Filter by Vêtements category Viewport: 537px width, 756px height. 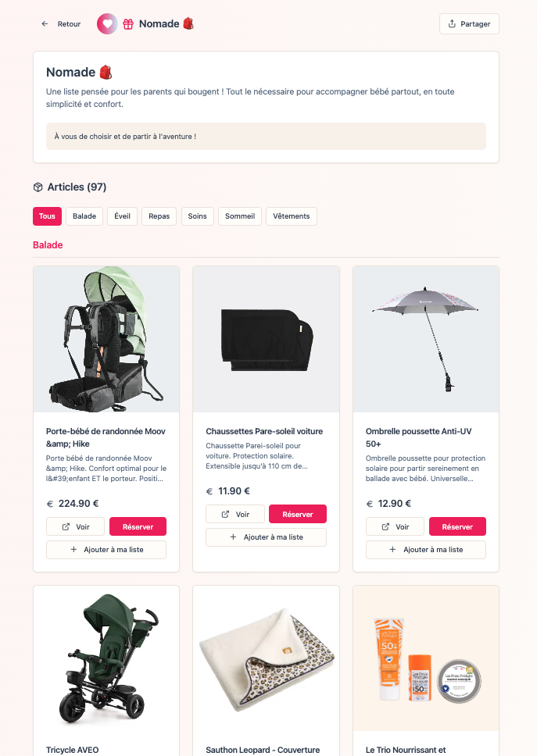[292, 216]
